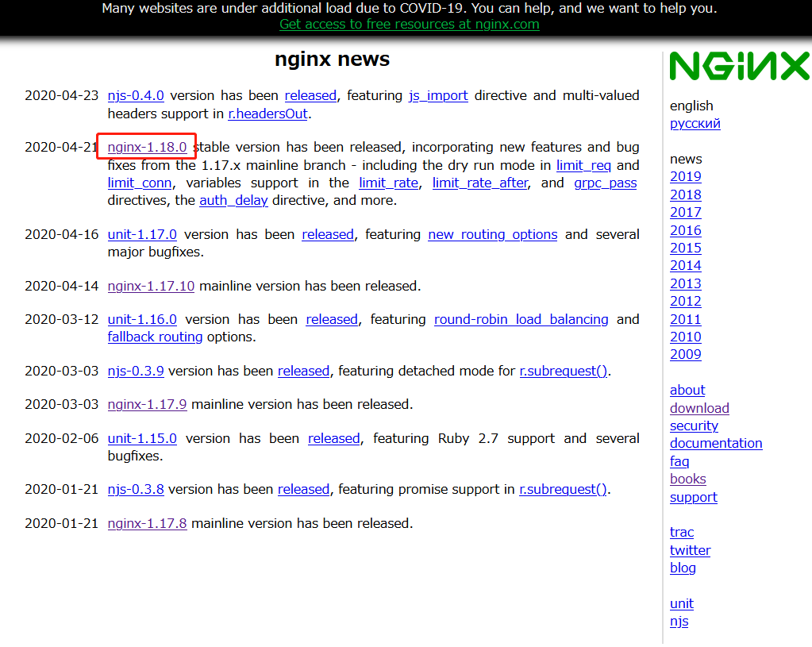Viewport: 812px width, 647px height.
Task: Click the NGINX logo
Action: 739,67
